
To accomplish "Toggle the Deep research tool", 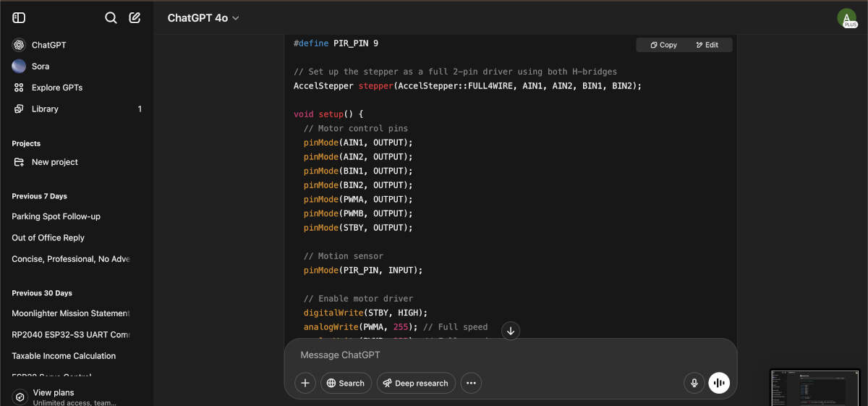I will (416, 383).
